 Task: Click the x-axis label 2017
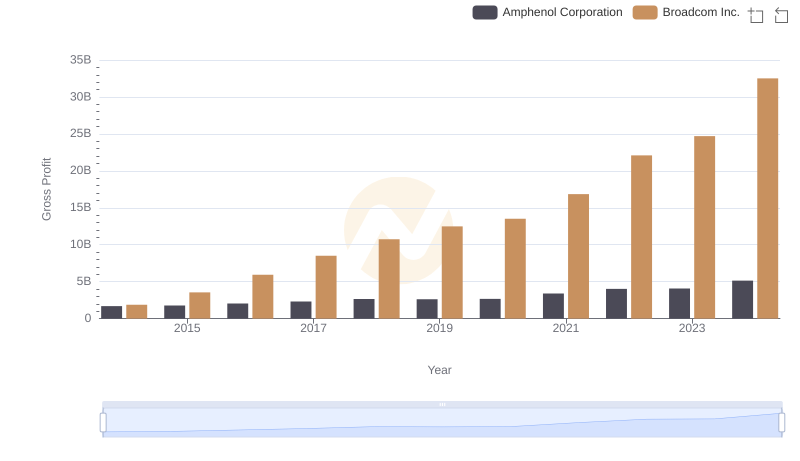[x=313, y=328]
